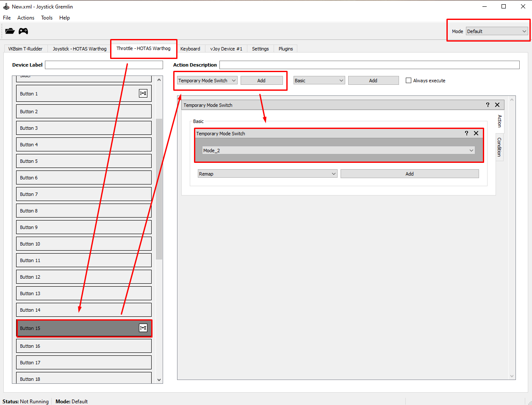Screen dimensions: 532x405
Task: Click the button list vertical scrollbar thumb
Action: [x=159, y=189]
